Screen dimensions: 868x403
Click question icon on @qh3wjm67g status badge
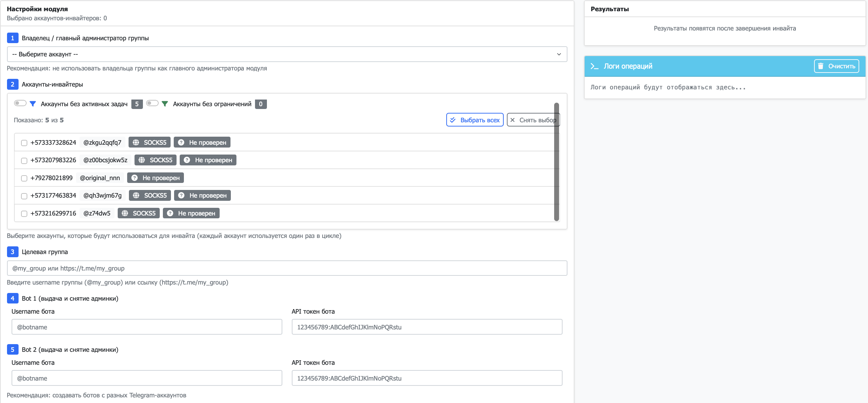tap(181, 195)
